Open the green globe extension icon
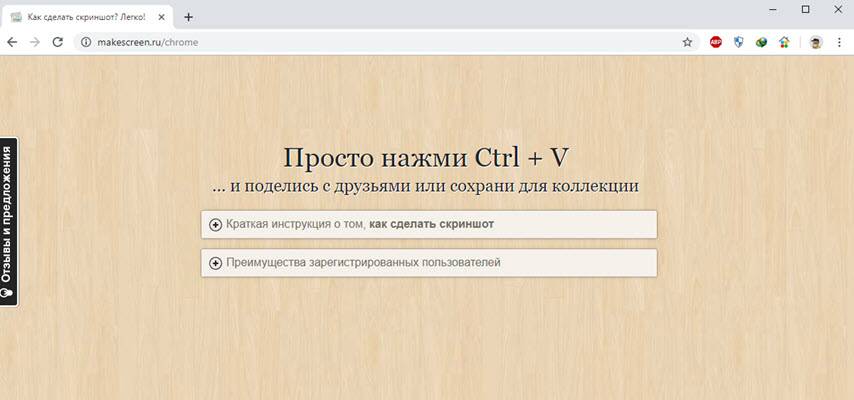854x400 pixels. [762, 42]
